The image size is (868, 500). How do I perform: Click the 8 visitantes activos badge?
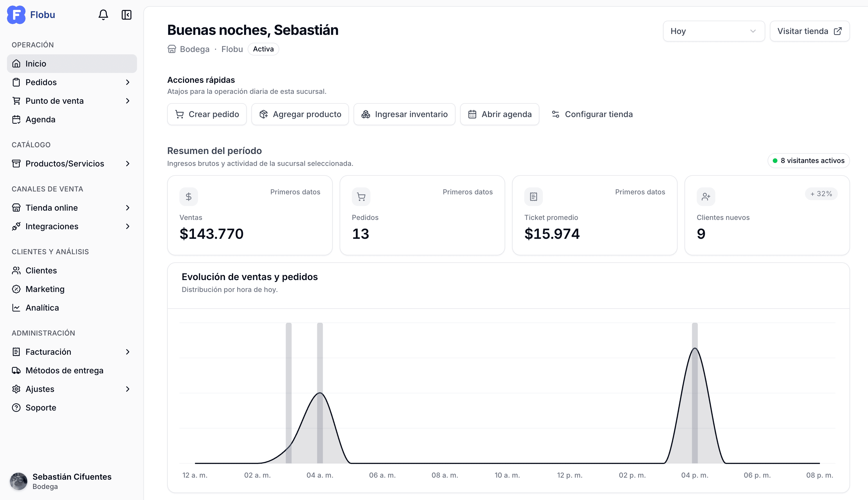[x=809, y=161]
